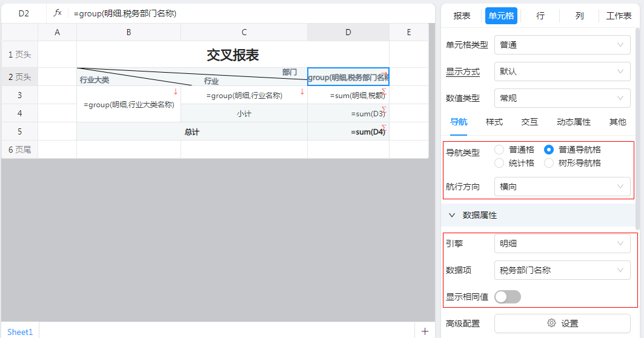Viewport: 644px width, 338px height.
Task: Click red down arrow in cell B3
Action: click(176, 92)
